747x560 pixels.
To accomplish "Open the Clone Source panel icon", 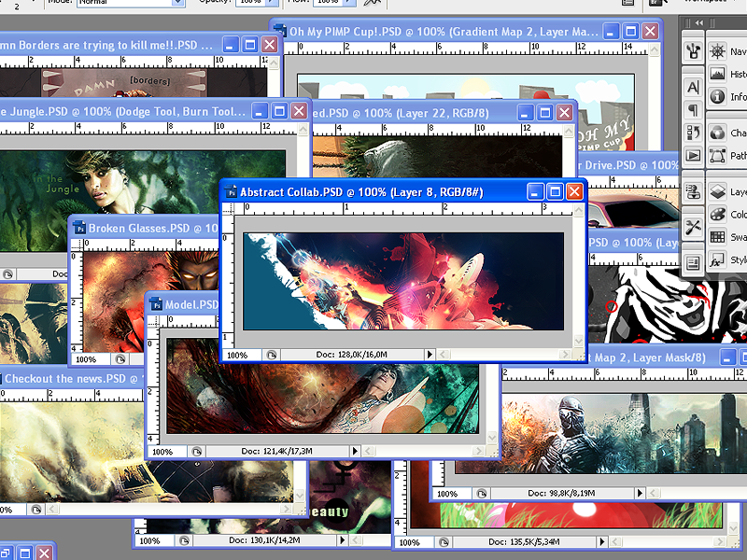I will coord(693,192).
